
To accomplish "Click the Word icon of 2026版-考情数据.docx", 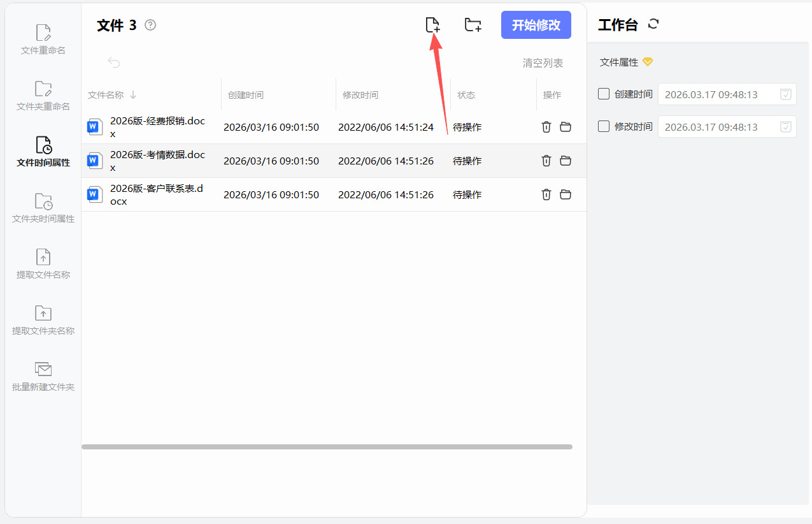I will pyautogui.click(x=94, y=161).
